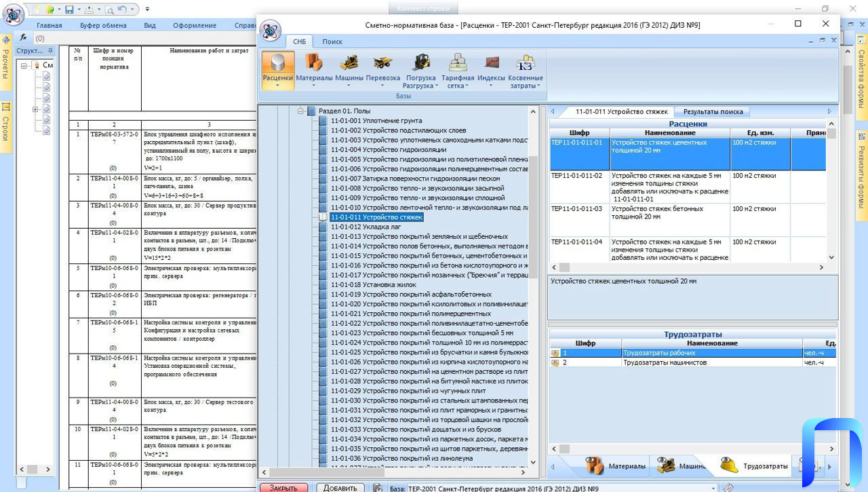868x492 pixels.
Task: Collapse the Раздел 01. Полы tree node
Action: coord(300,111)
